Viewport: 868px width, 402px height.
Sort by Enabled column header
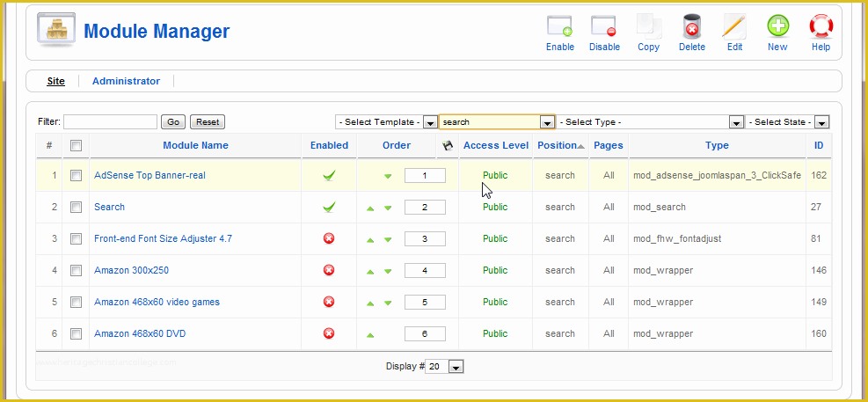click(x=329, y=146)
